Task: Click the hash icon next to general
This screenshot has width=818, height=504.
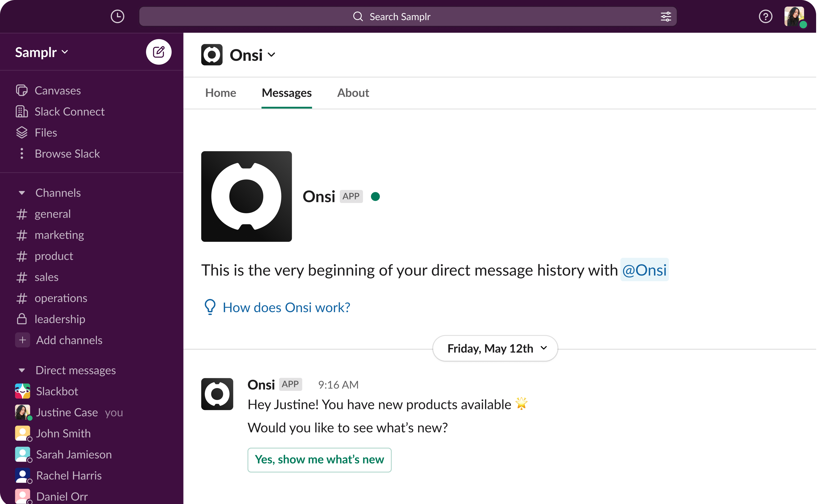Action: click(22, 214)
